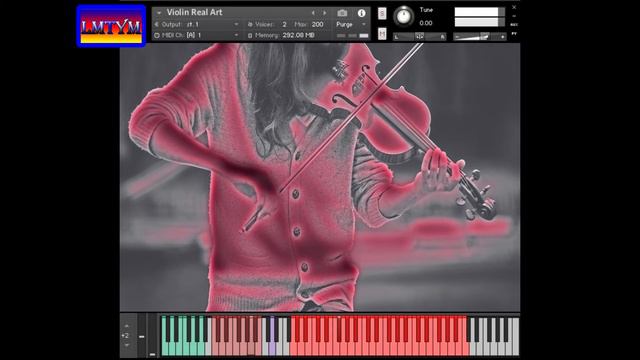Click the Max voices value 200
This screenshot has height=360, width=640.
(x=318, y=24)
